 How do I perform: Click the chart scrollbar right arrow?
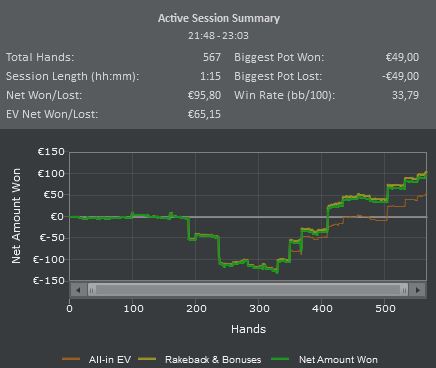(x=418, y=290)
